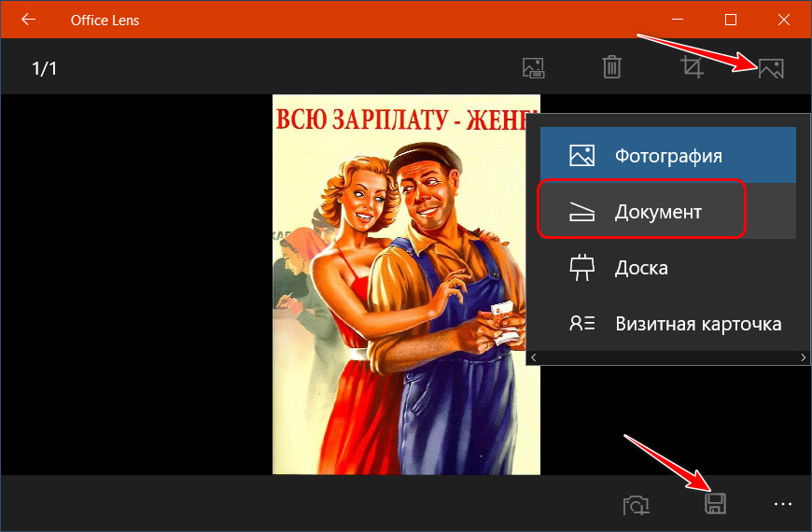Image resolution: width=812 pixels, height=532 pixels.
Task: Delete the image with the trash icon
Action: coord(611,67)
